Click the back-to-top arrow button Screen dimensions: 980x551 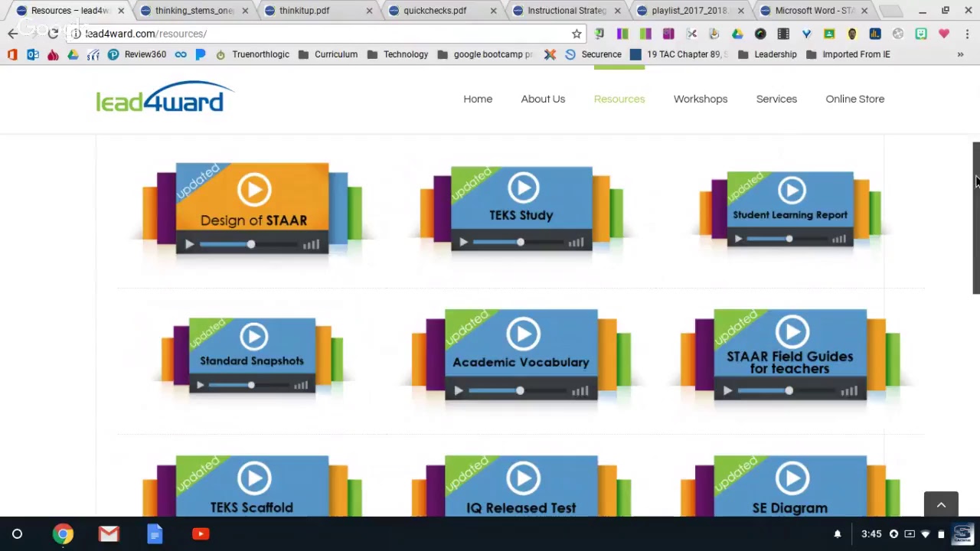[941, 505]
